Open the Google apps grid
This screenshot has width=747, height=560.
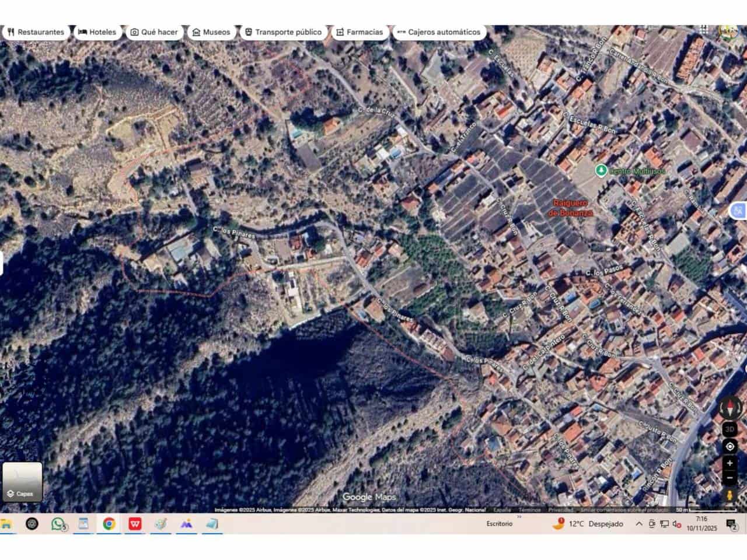coord(705,30)
